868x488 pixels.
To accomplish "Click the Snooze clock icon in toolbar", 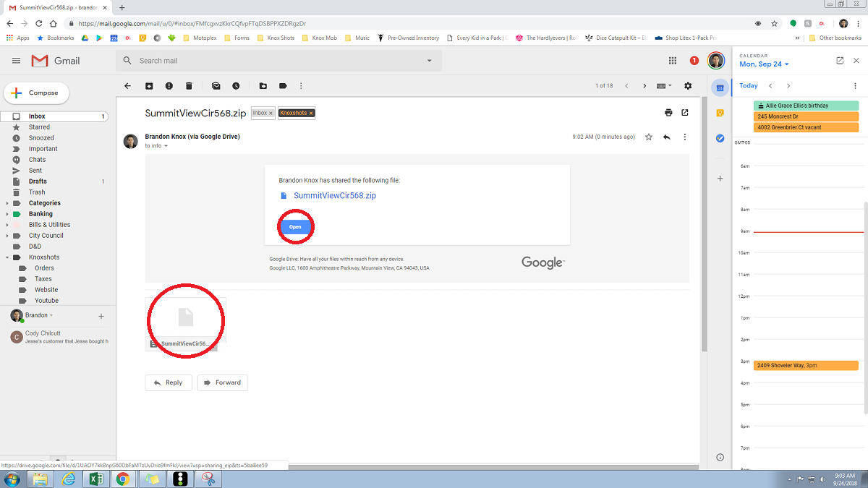I will point(236,86).
